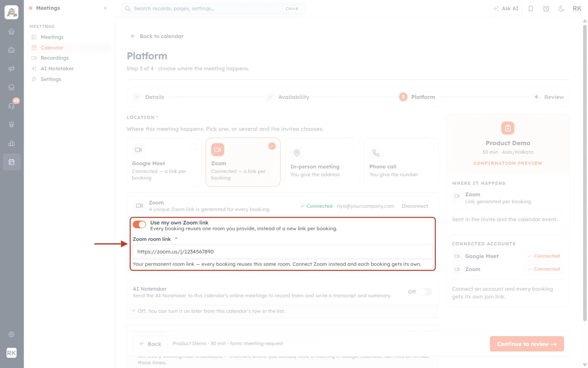The height and width of the screenshot is (368, 588).
Task: Open the Home icon in left rail
Action: pos(11,31)
